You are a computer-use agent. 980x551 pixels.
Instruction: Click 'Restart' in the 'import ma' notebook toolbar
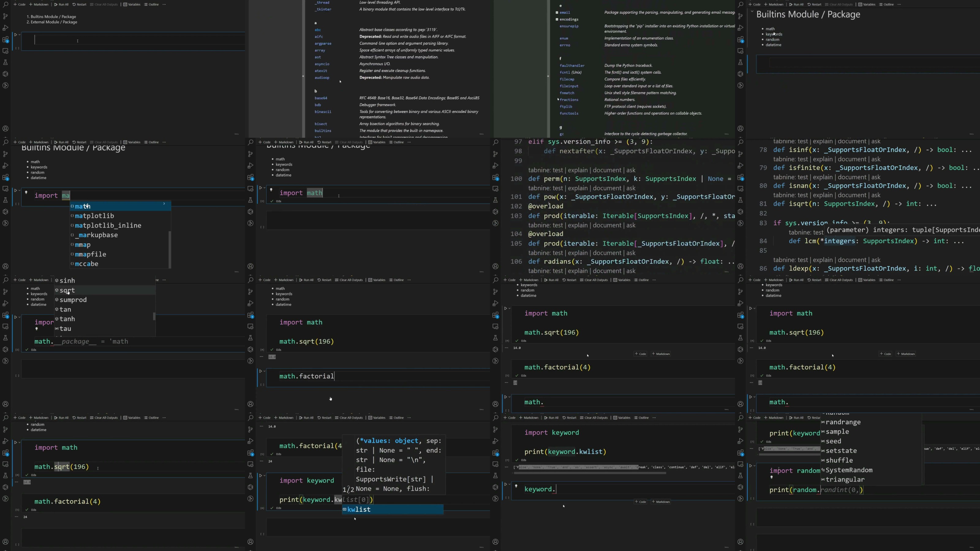coord(80,142)
